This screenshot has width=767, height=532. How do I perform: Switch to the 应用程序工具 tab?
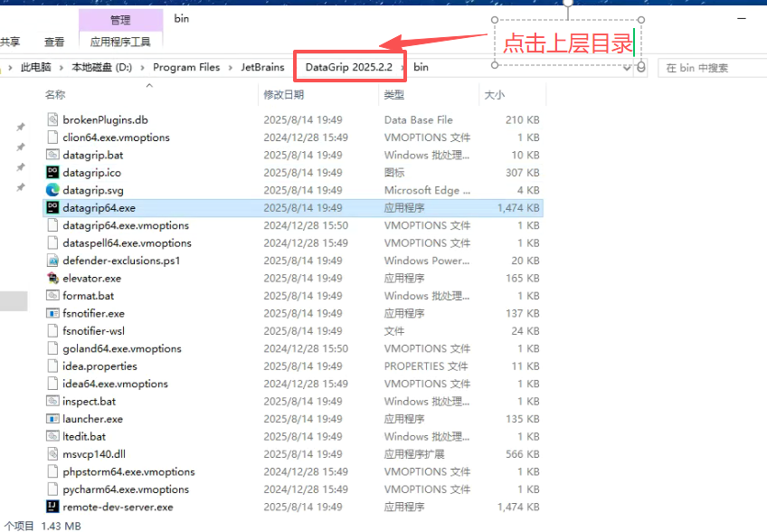click(120, 42)
